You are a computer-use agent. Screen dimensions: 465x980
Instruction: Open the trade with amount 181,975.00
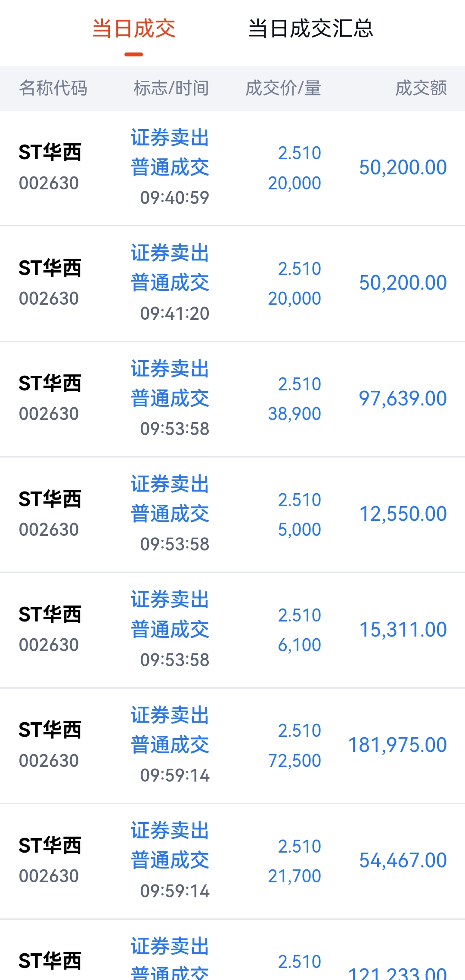coord(232,745)
